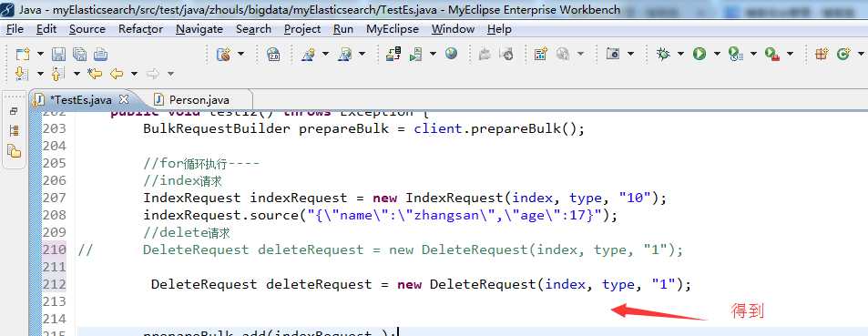Open dropdown beside the camera snapshot icon
Screen dimensions: 868x336
pos(630,54)
